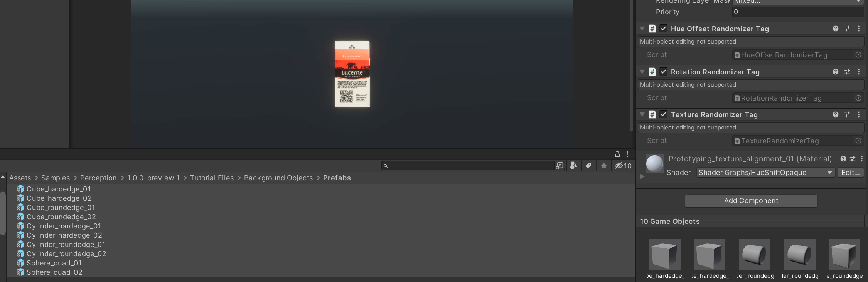Open presets for Rotation Randomizer Tag
The height and width of the screenshot is (282, 868).
[847, 72]
